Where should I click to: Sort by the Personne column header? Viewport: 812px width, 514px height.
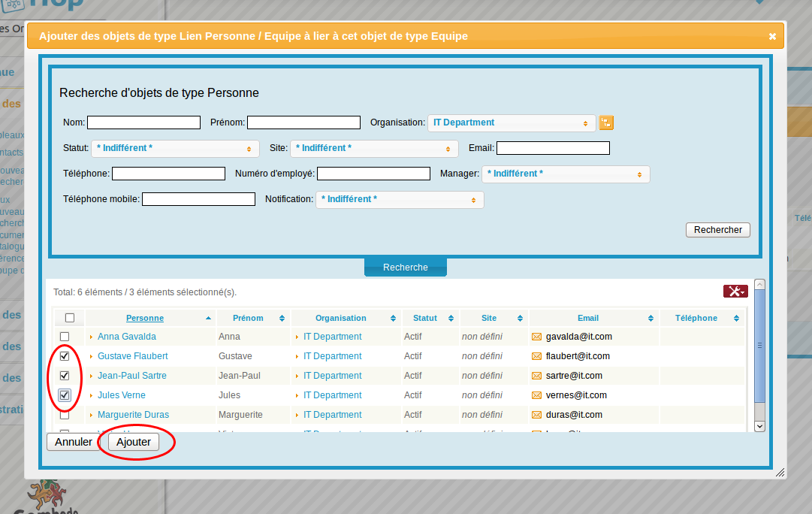click(x=144, y=318)
